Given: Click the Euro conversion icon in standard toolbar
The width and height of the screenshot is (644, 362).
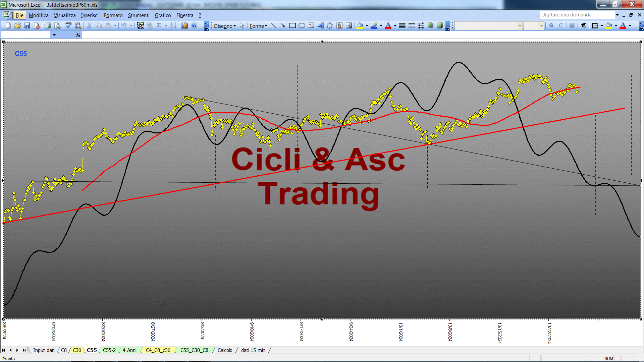Looking at the screenshot, I should point(141,25).
